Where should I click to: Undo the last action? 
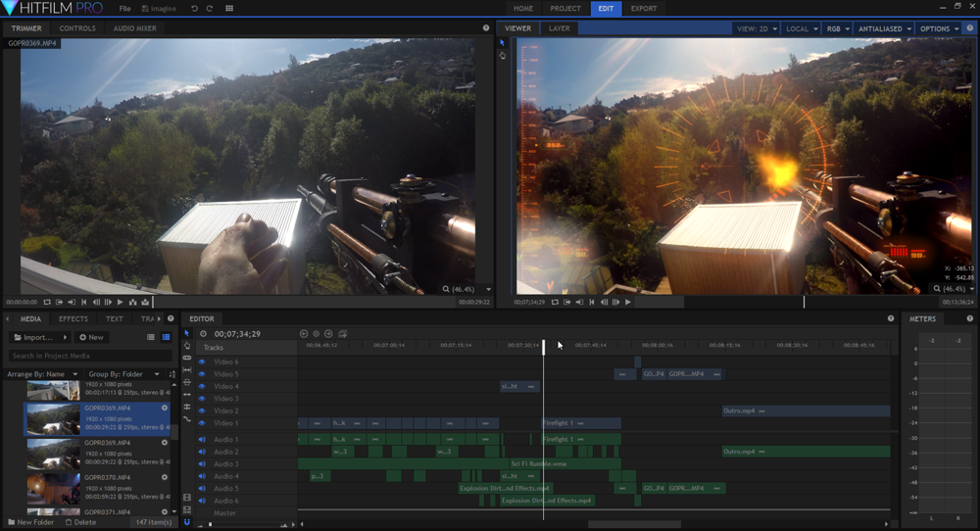coord(194,9)
